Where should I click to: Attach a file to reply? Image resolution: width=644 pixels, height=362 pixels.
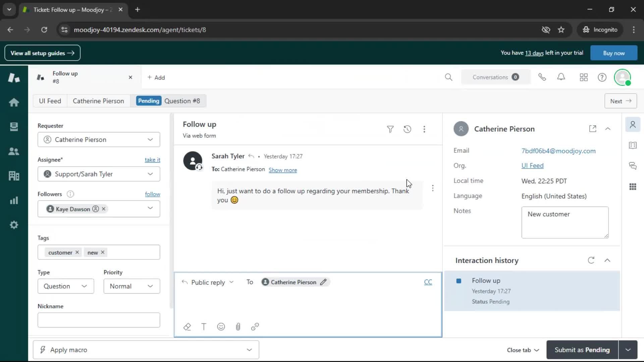pyautogui.click(x=238, y=326)
